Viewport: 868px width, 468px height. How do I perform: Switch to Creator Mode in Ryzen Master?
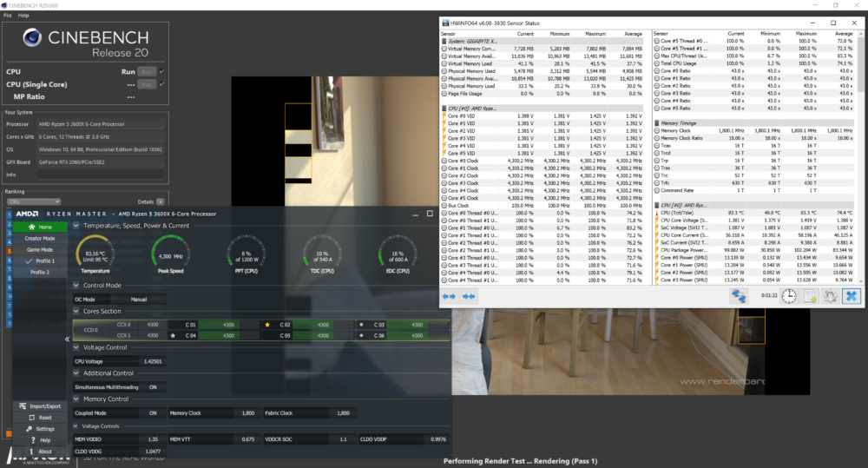pyautogui.click(x=40, y=238)
